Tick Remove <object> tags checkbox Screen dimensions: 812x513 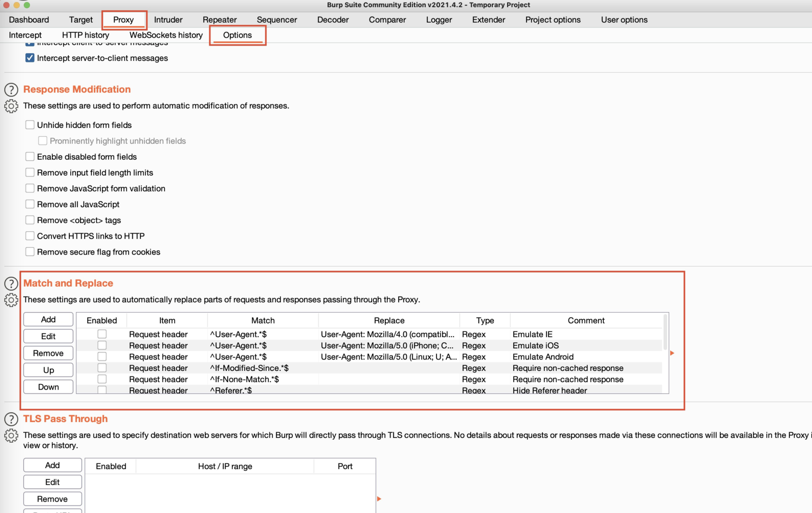(x=30, y=220)
